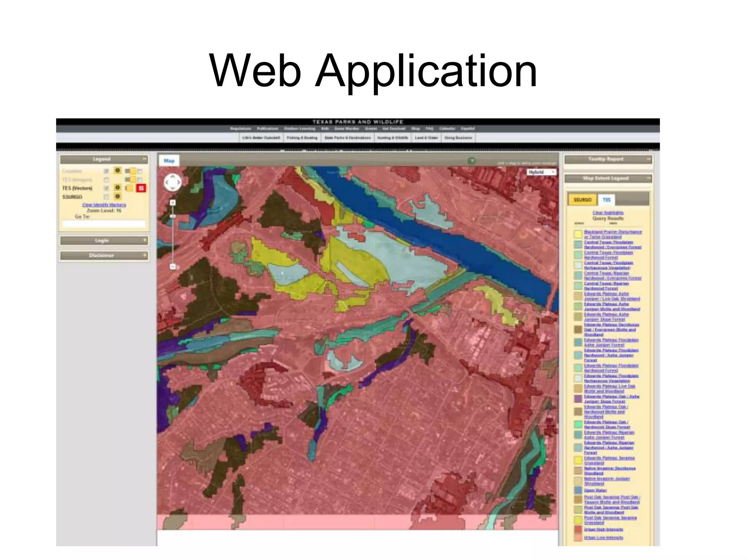Click the yellow folder icon in TES (Vectors) row
This screenshot has width=747, height=560.
(129, 188)
